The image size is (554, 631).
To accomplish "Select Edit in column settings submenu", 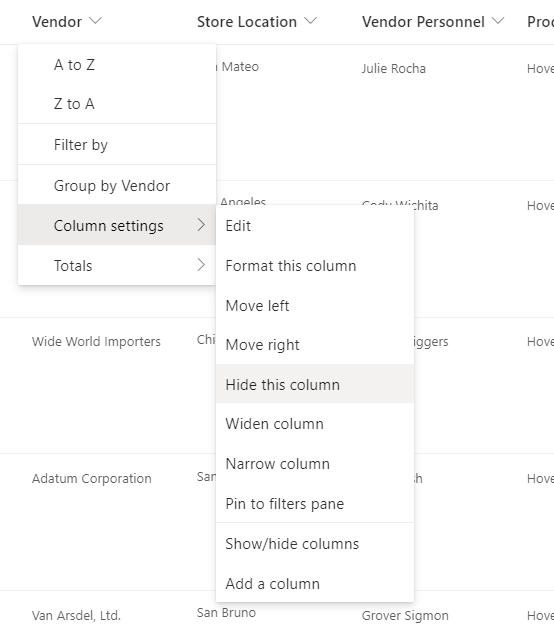I will (315, 226).
